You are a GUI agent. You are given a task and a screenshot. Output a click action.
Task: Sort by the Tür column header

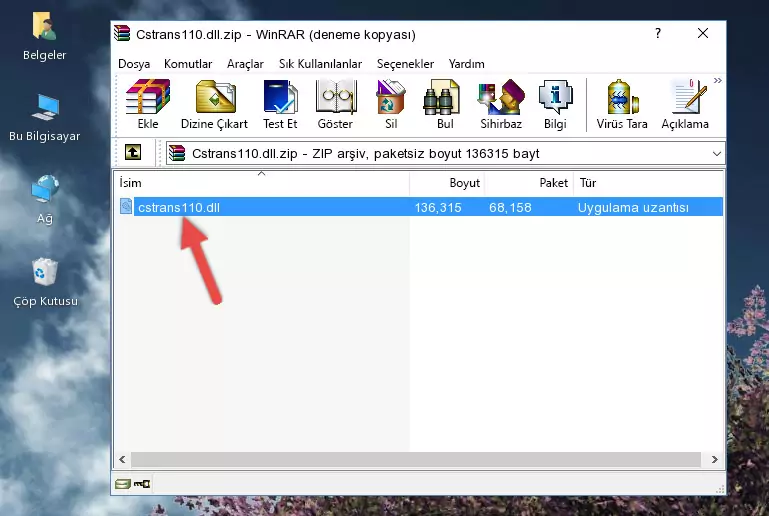pyautogui.click(x=648, y=182)
